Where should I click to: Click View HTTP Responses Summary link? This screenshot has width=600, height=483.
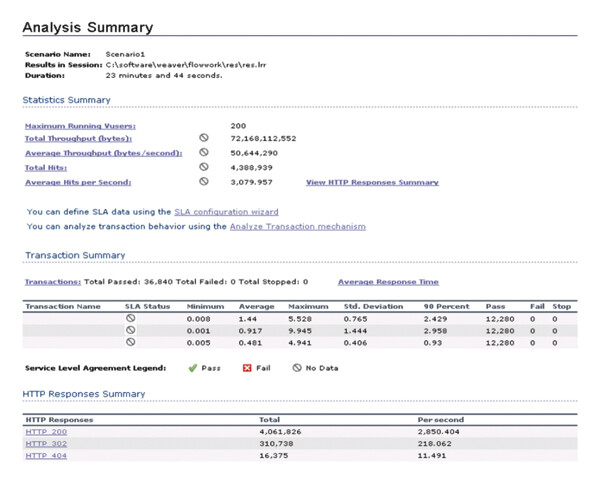coord(372,182)
